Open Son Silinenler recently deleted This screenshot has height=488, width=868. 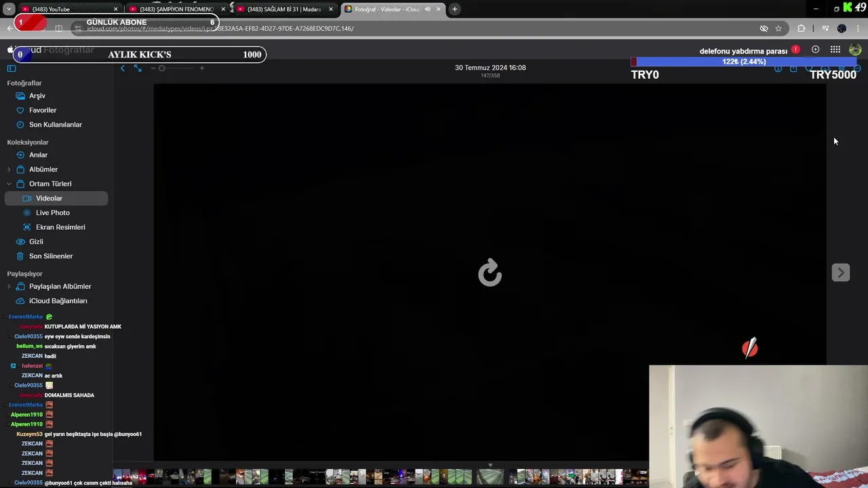click(x=51, y=256)
